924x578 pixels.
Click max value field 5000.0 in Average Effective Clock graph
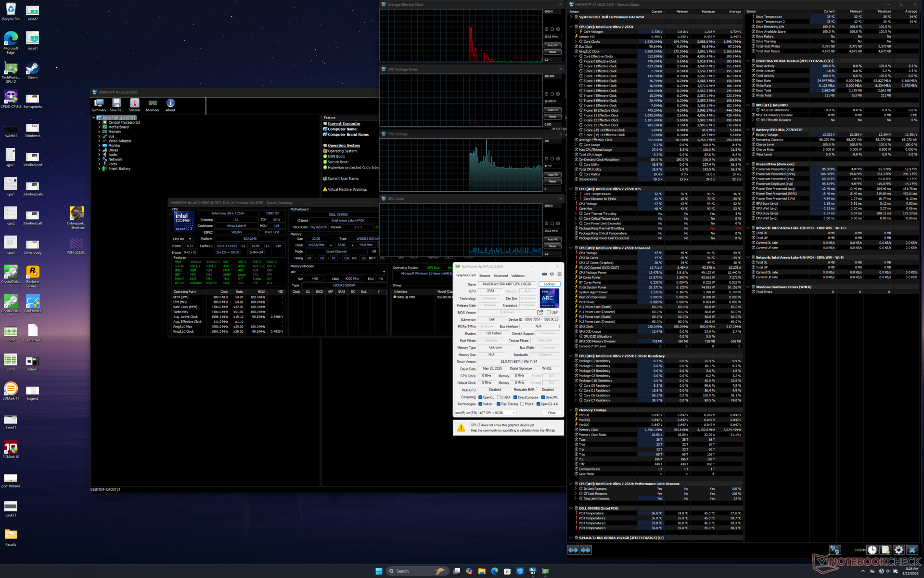552,12
